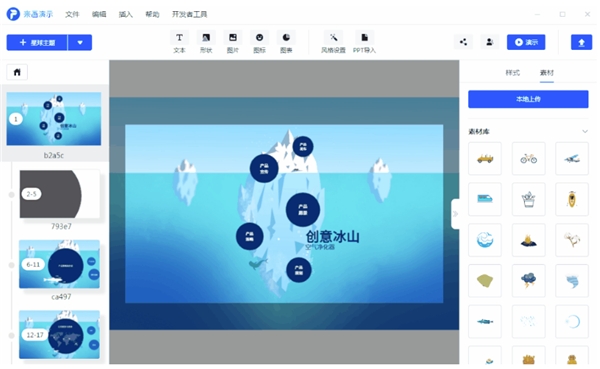
Task: Insert the olive green land patch material
Action: coord(485,281)
